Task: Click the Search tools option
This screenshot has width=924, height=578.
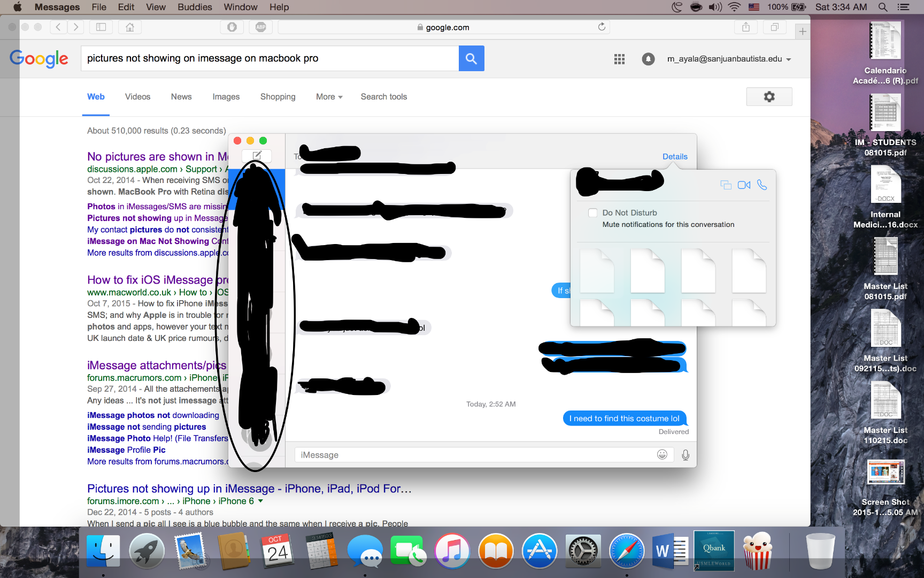Action: (384, 97)
